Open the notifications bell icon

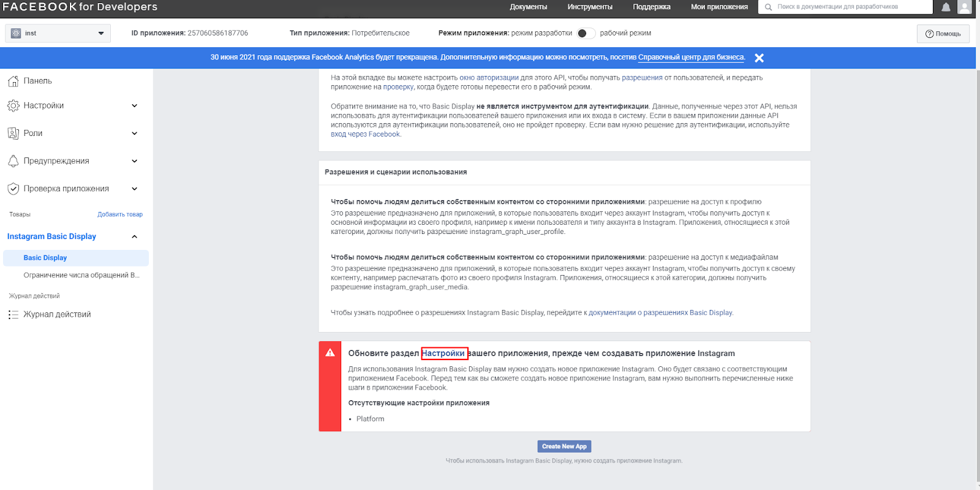pyautogui.click(x=946, y=7)
